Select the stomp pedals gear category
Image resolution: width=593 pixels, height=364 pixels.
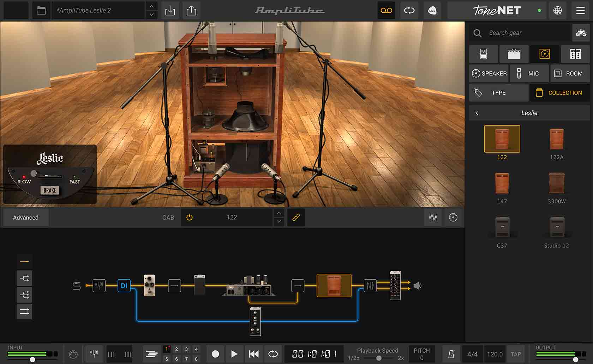(x=484, y=54)
